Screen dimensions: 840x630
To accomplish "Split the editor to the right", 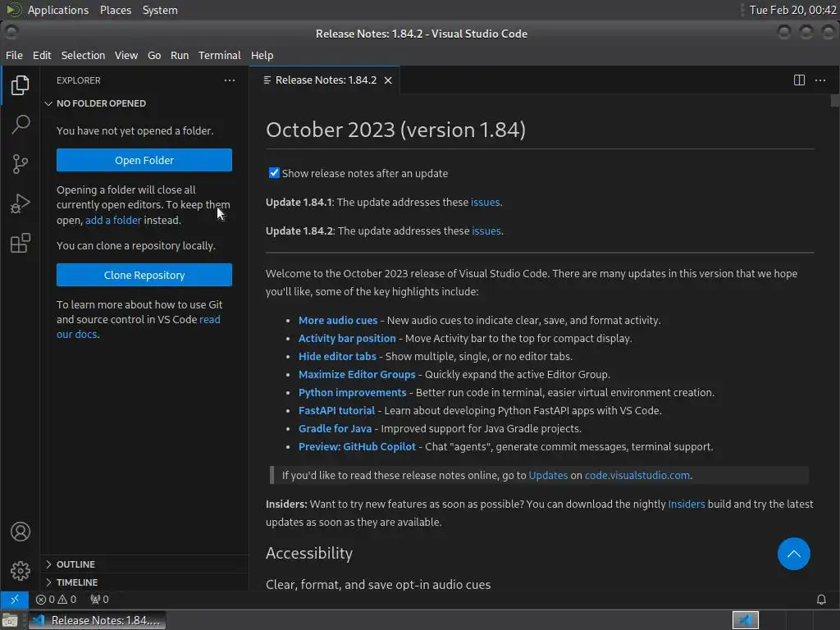I will point(799,80).
